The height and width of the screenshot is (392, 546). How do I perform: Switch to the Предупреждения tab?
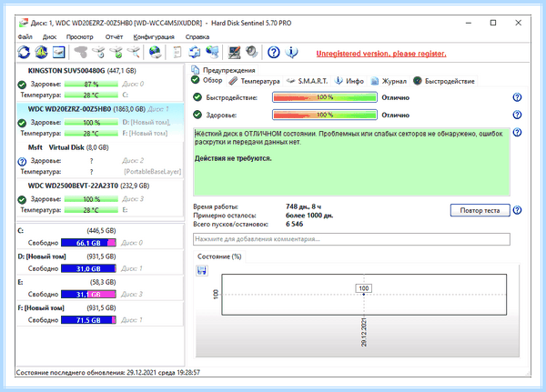[x=224, y=70]
